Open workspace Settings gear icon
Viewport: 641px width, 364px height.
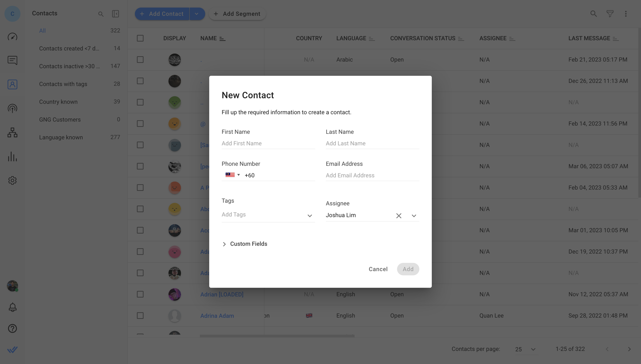[12, 180]
